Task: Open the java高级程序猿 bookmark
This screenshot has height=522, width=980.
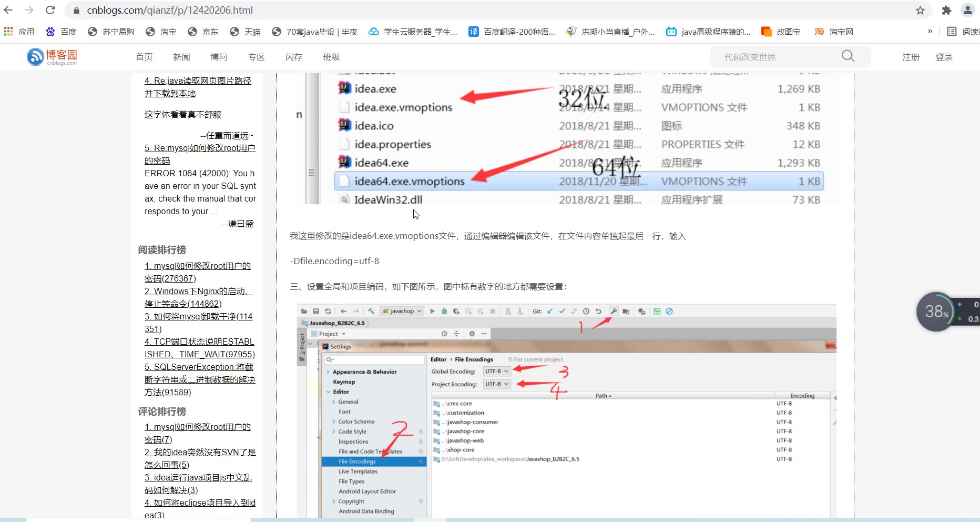Action: click(x=708, y=32)
